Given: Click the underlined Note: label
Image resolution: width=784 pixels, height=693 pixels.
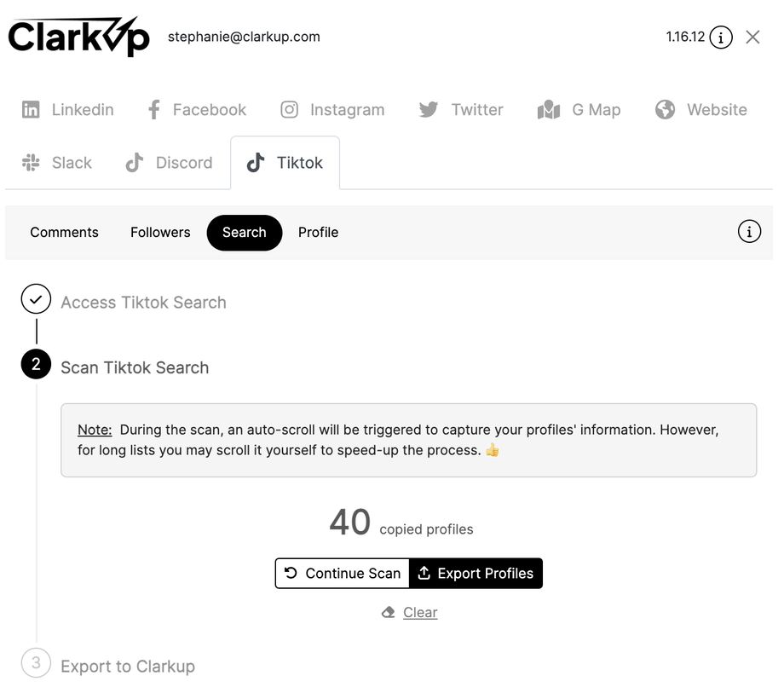Looking at the screenshot, I should click(x=95, y=430).
